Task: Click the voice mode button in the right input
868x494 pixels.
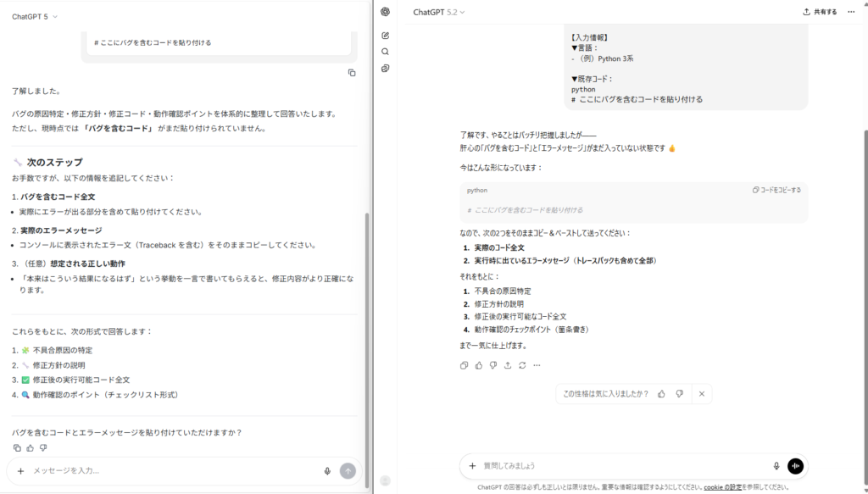Action: [x=795, y=465]
